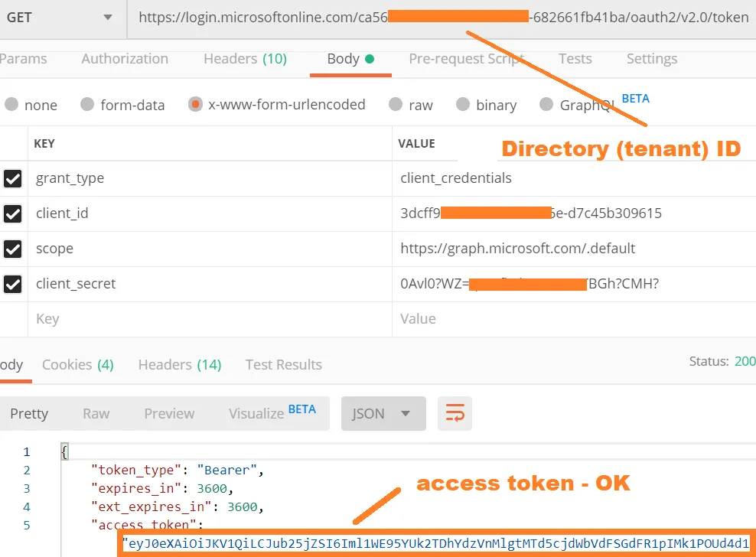
Task: Open the response Headers (14) tab
Action: tap(180, 365)
